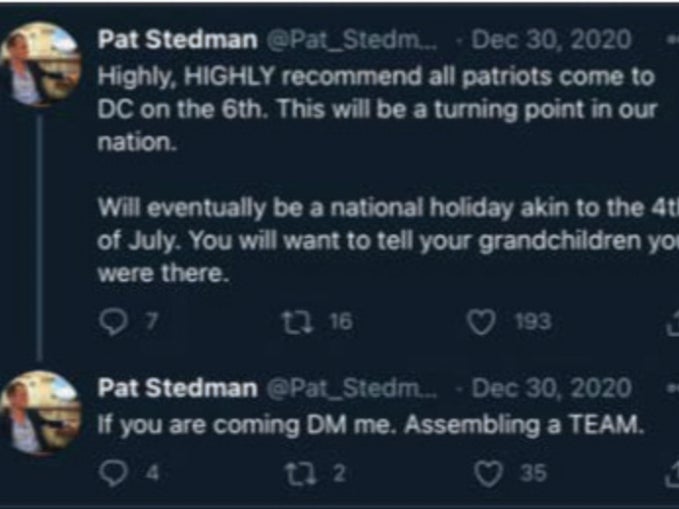Image resolution: width=679 pixels, height=509 pixels.
Task: Like the tweet with 35 likes
Action: point(487,474)
